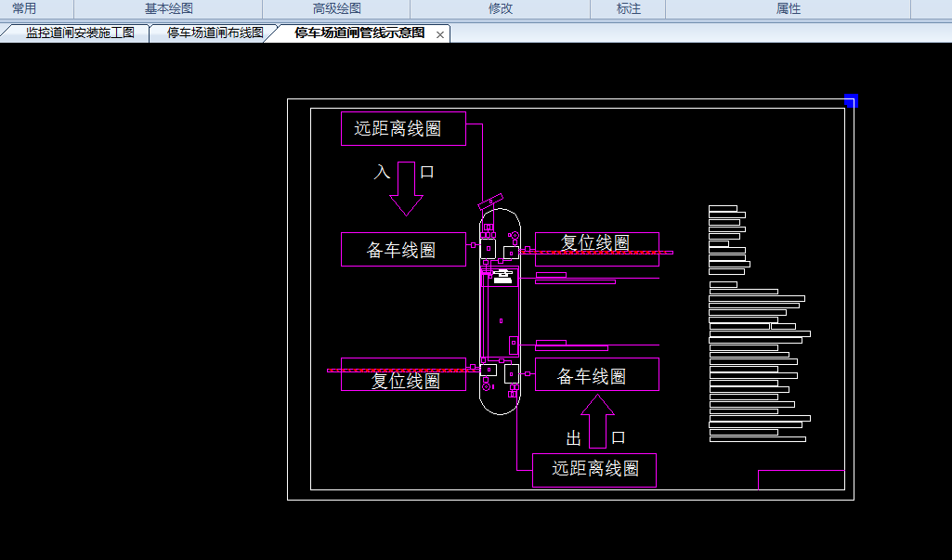Open the 修改 ribbon group
Viewport: 952px width, 560px height.
[x=501, y=8]
